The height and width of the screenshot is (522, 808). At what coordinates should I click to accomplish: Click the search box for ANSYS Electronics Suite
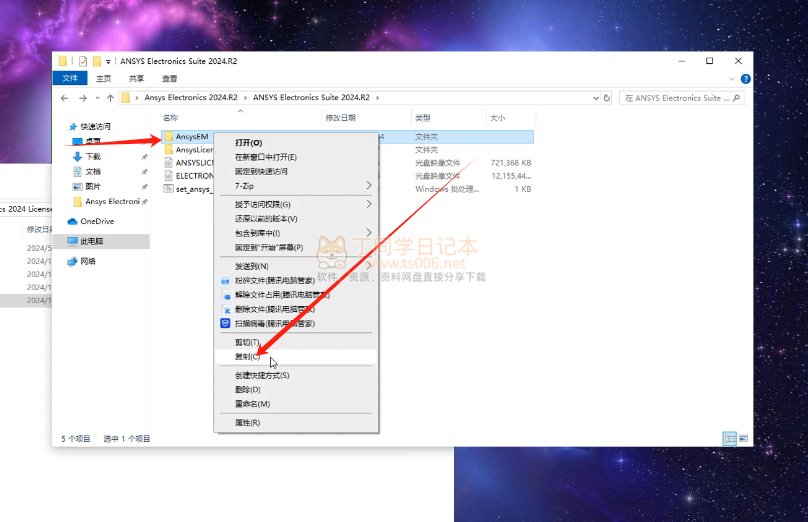pyautogui.click(x=680, y=98)
